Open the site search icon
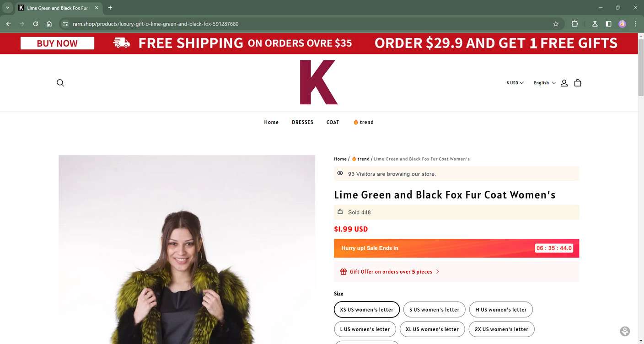The image size is (644, 344). click(60, 83)
